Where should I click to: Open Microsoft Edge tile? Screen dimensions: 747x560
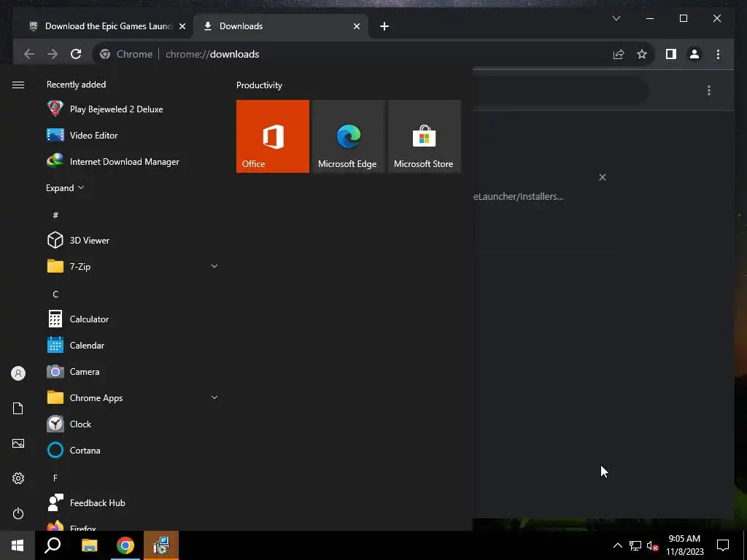348,136
